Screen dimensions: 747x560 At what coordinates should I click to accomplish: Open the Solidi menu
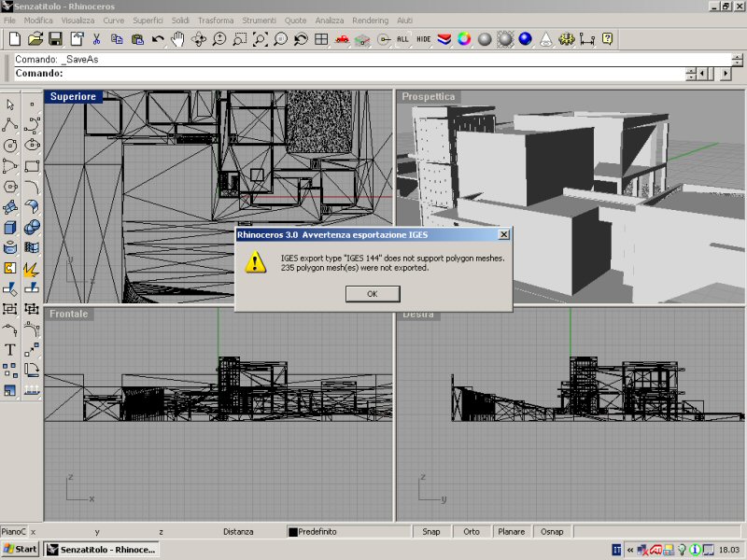coord(180,21)
